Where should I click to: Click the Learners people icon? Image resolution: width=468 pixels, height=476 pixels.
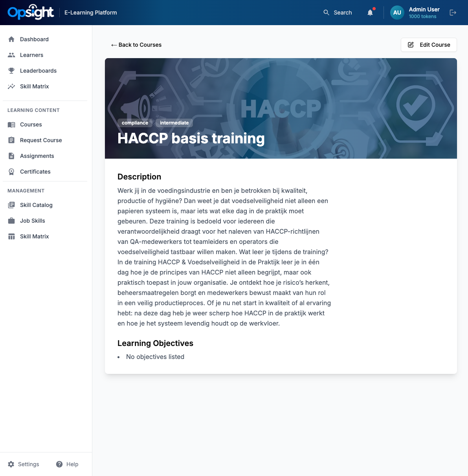point(11,55)
